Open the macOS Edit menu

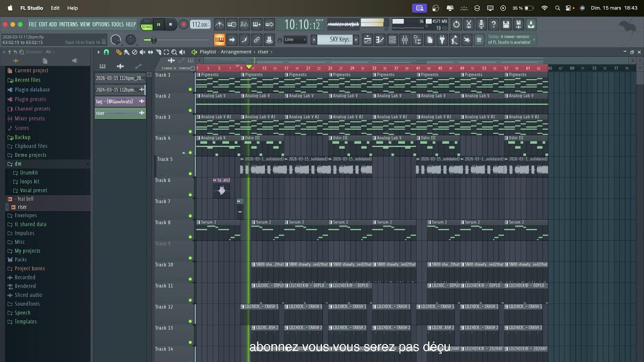pos(55,8)
